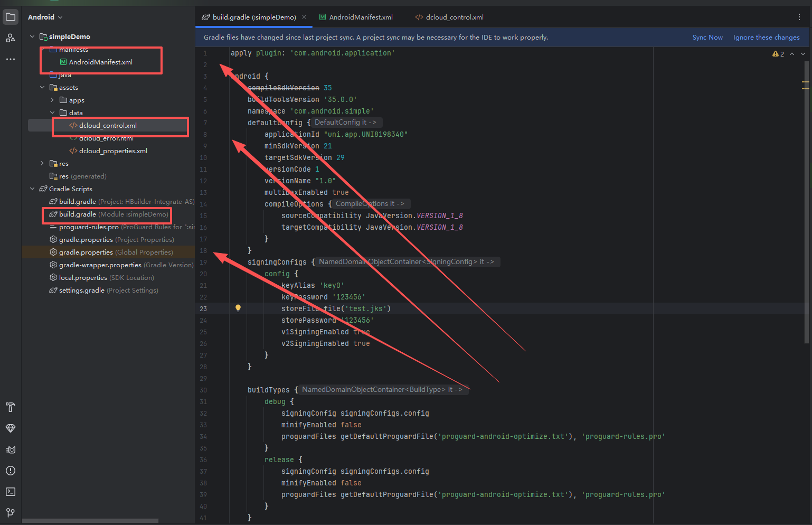Close the build.gradle (:simpleDemo) tab
This screenshot has height=525, width=812.
pyautogui.click(x=304, y=17)
